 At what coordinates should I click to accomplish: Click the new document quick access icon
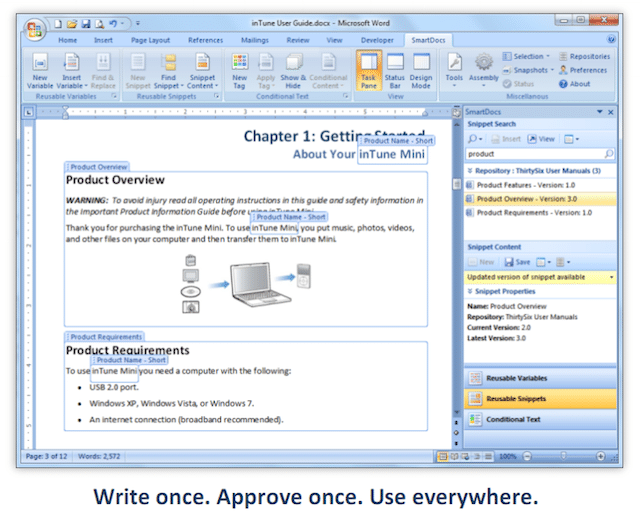click(x=58, y=24)
